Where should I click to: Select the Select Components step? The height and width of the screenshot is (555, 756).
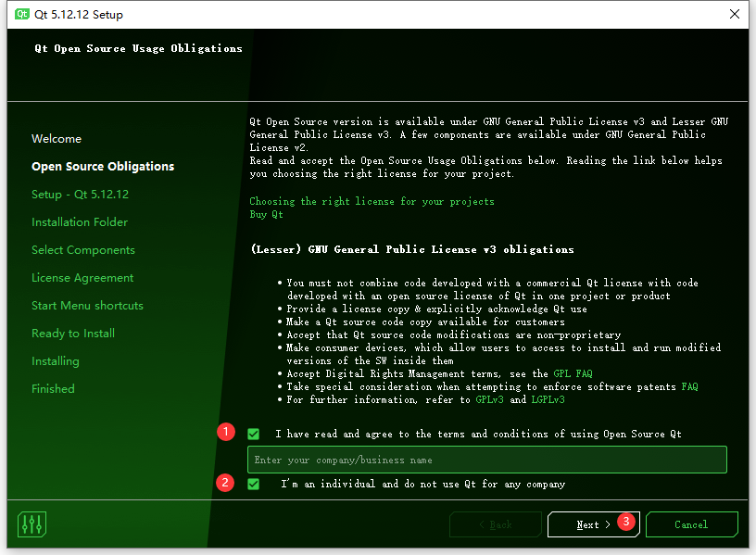pos(83,250)
